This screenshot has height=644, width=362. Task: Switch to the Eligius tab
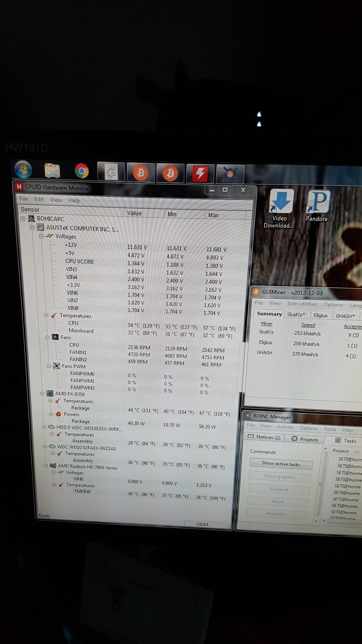(320, 315)
